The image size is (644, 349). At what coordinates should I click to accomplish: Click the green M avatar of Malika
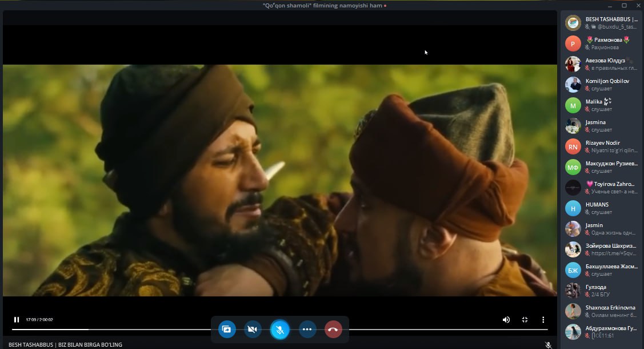tap(573, 105)
